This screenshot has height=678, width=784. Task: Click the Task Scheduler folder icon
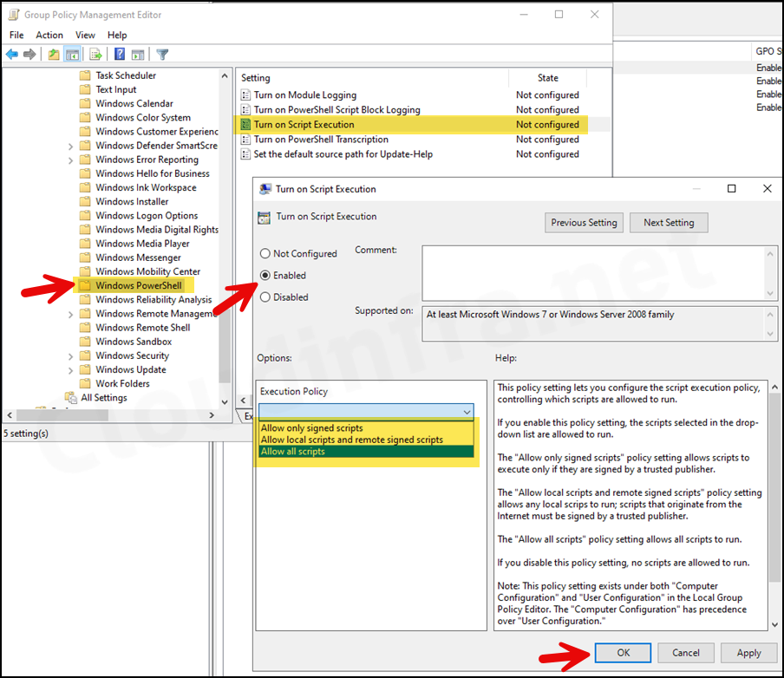tap(86, 75)
